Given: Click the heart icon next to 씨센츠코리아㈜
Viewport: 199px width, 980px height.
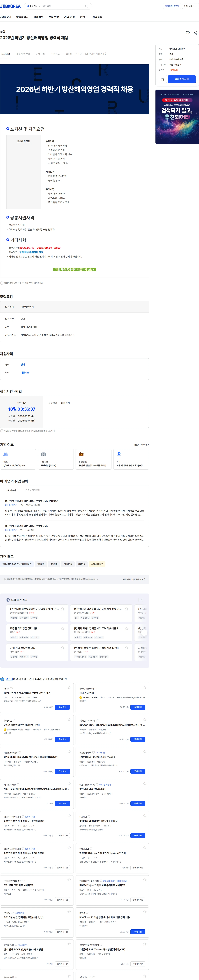Looking at the screenshot, I should point(20,753).
